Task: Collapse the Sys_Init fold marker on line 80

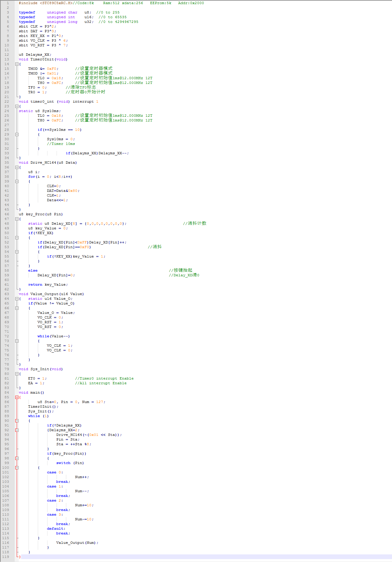Action: click(x=17, y=374)
